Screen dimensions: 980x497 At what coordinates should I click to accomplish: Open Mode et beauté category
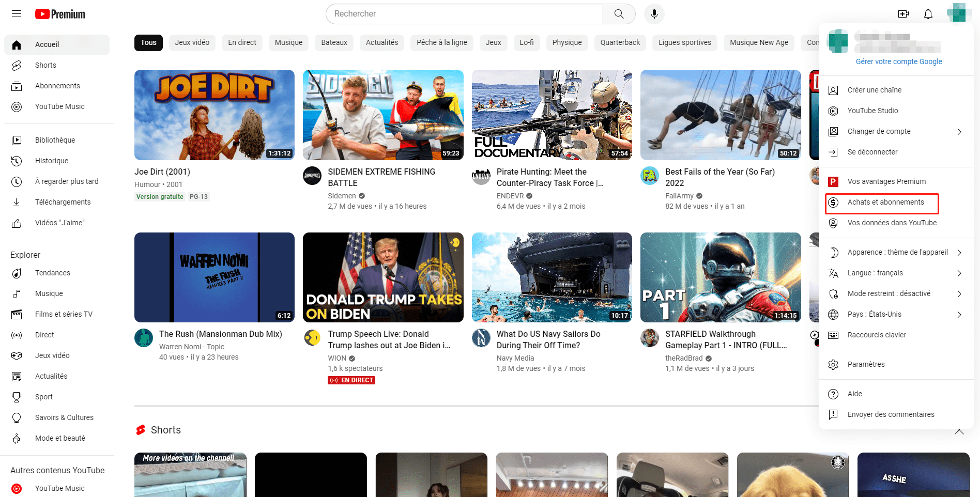[57, 438]
